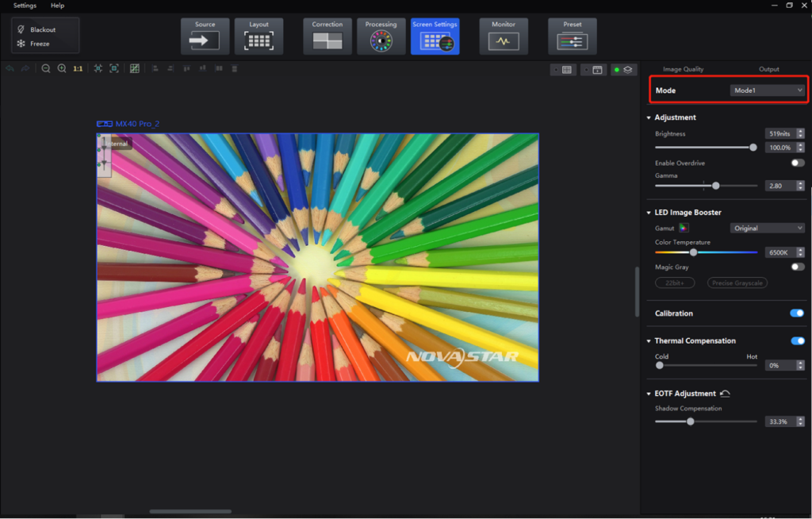Image resolution: width=812 pixels, height=519 pixels.
Task: Collapse the Adjustment section
Action: [649, 117]
